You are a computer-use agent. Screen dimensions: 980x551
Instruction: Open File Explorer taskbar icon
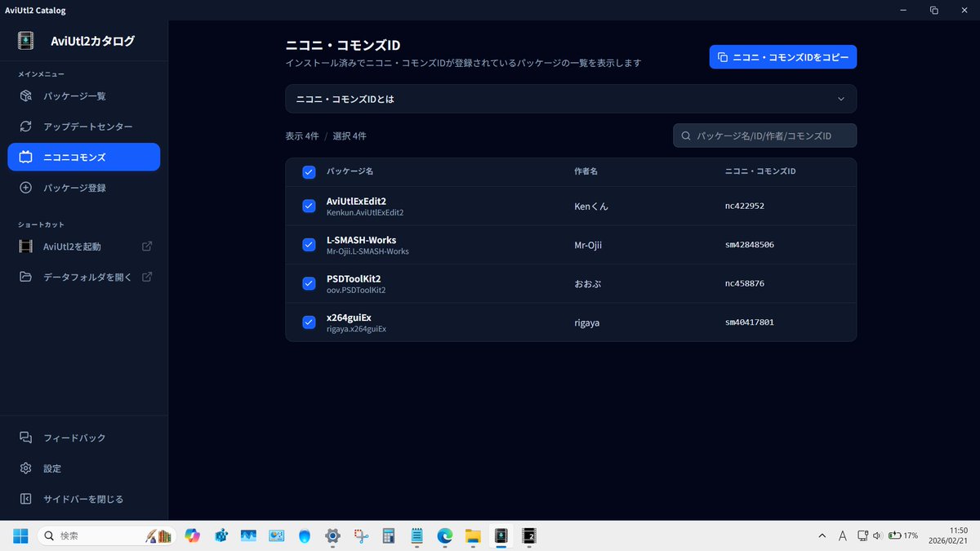(x=473, y=535)
